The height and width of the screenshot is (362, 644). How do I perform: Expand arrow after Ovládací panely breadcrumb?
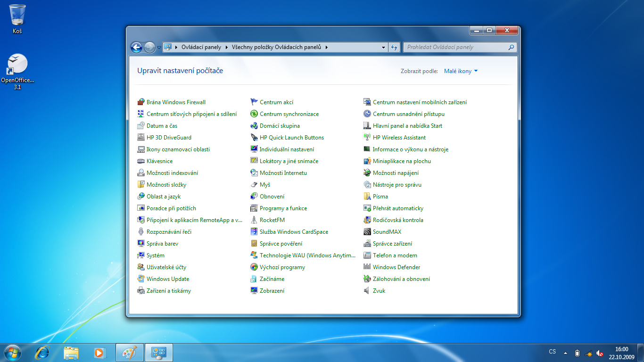(226, 47)
